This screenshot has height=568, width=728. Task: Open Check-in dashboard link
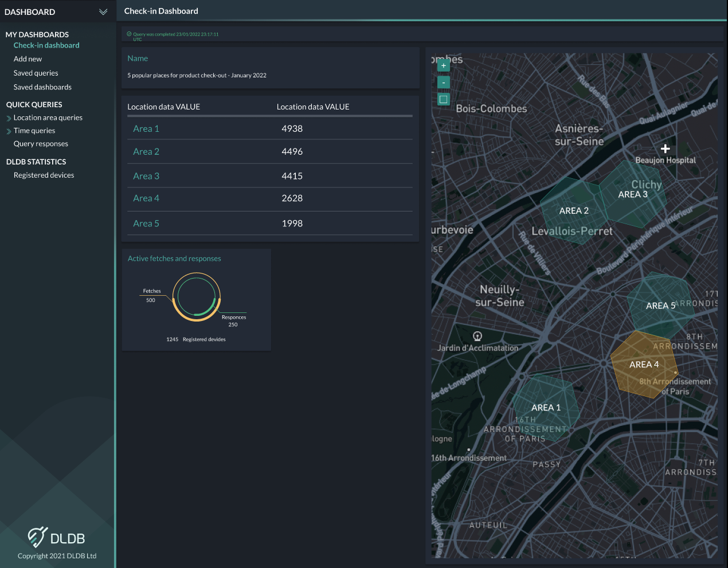[x=46, y=45]
